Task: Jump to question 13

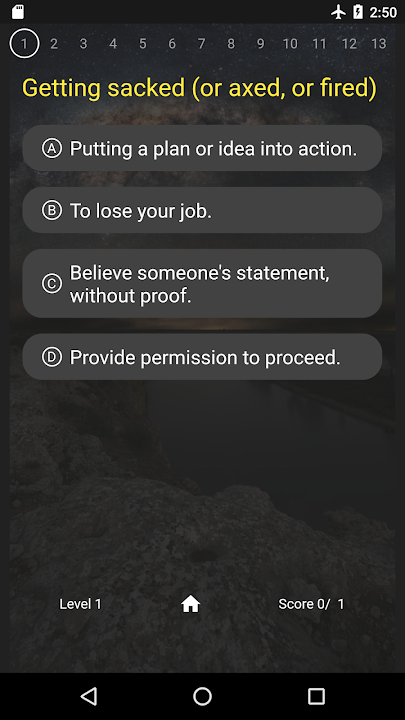Action: coord(378,44)
